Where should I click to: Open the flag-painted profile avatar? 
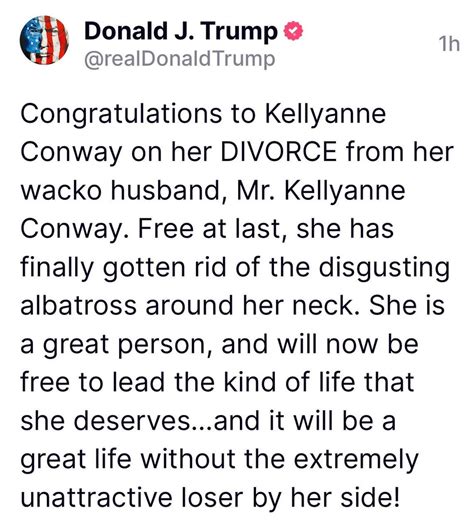tap(44, 40)
